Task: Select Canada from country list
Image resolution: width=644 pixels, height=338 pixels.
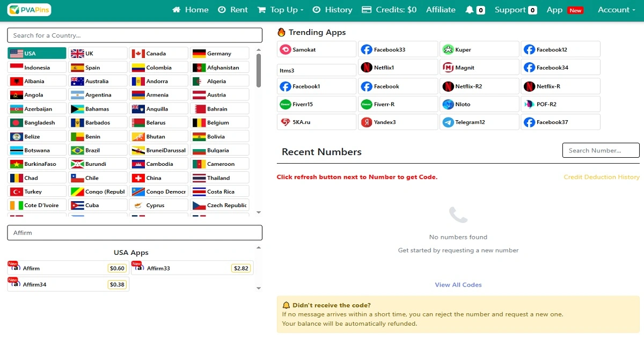Action: click(x=159, y=53)
